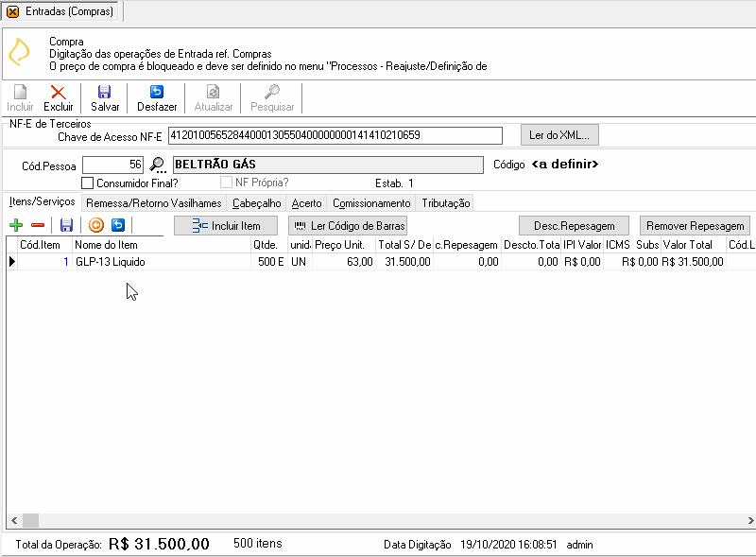Select the GLP-13 Liquido row indicator arrow
756x557 pixels.
12,262
